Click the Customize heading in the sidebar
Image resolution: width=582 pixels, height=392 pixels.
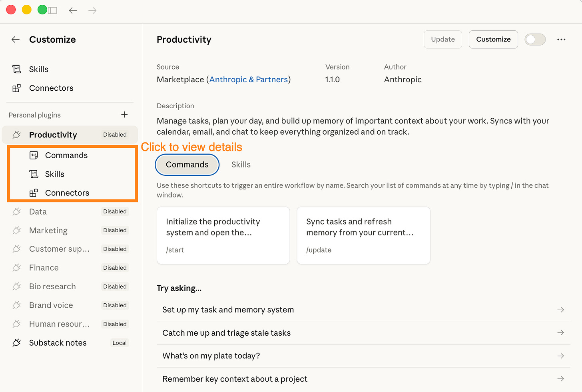tap(52, 40)
